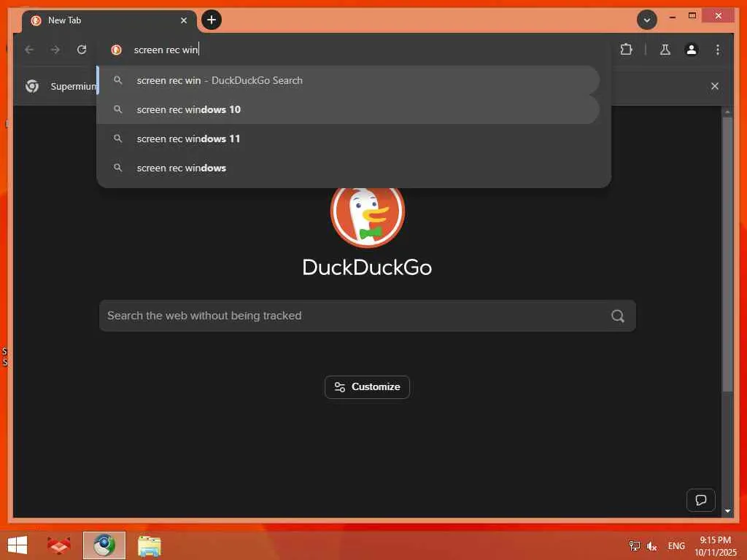Open the tab search dropdown
The width and height of the screenshot is (747, 560).
pyautogui.click(x=646, y=20)
